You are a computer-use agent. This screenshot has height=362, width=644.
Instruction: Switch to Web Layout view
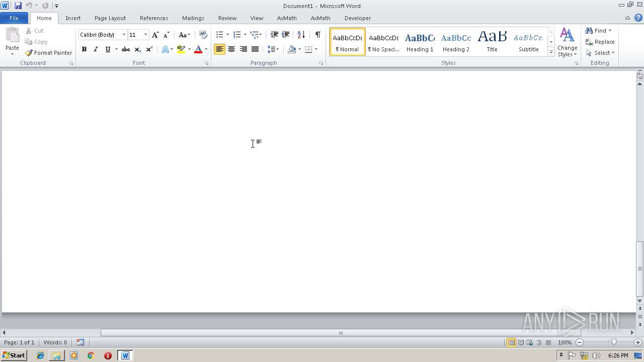tap(530, 342)
